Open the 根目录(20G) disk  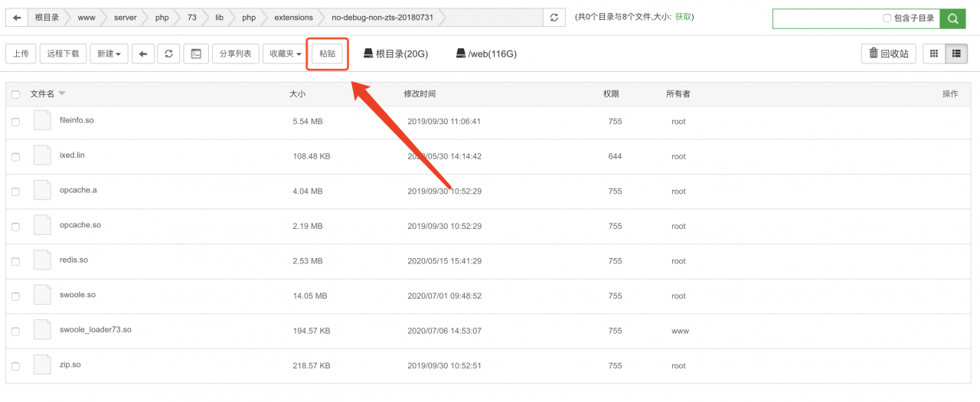[395, 54]
